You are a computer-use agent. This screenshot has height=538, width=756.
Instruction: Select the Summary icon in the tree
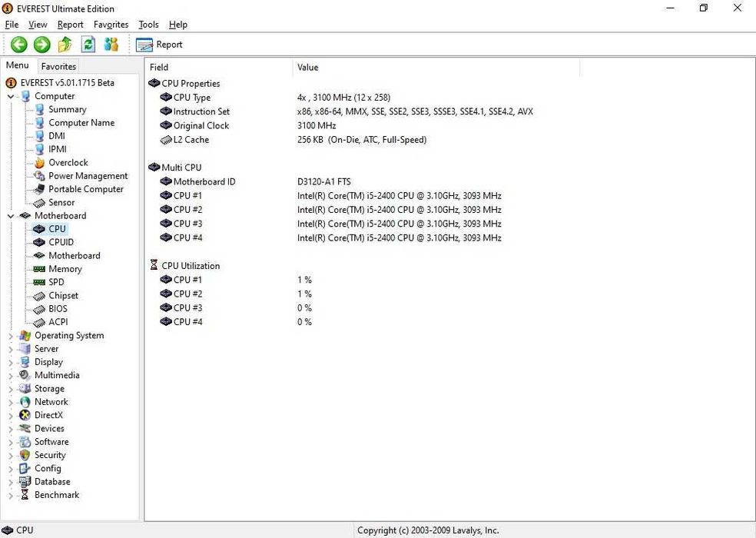(39, 110)
